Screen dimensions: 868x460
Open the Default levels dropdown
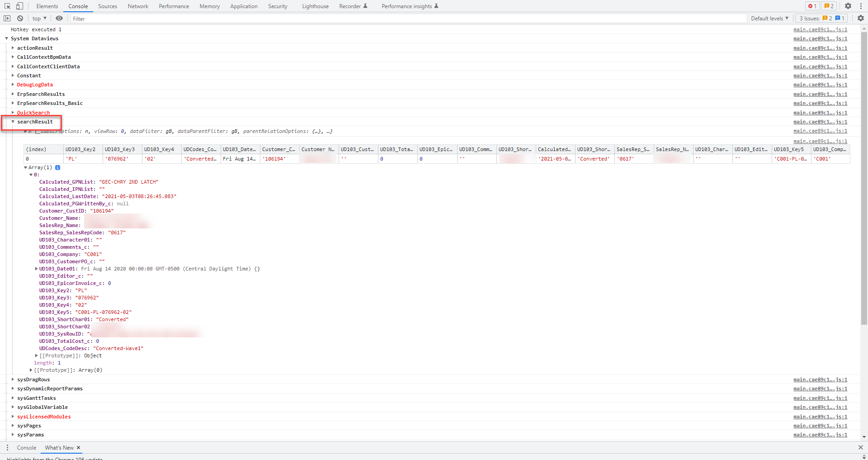tap(769, 19)
